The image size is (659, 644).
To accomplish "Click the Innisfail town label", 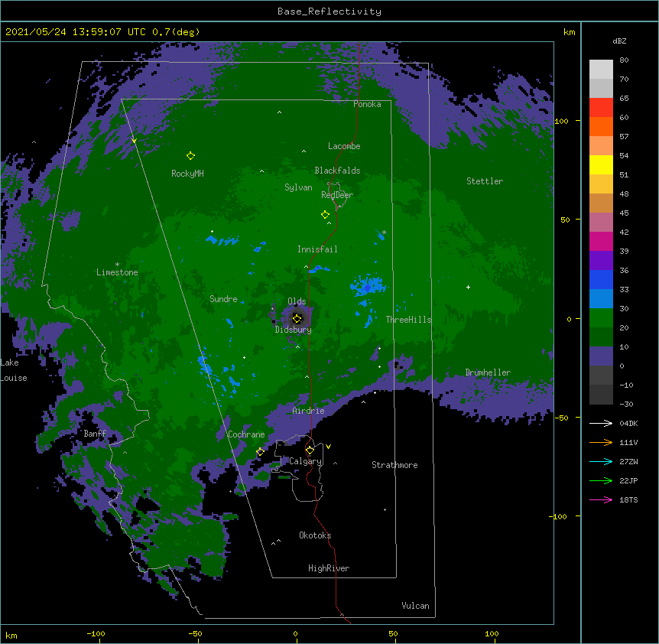I will pos(317,249).
